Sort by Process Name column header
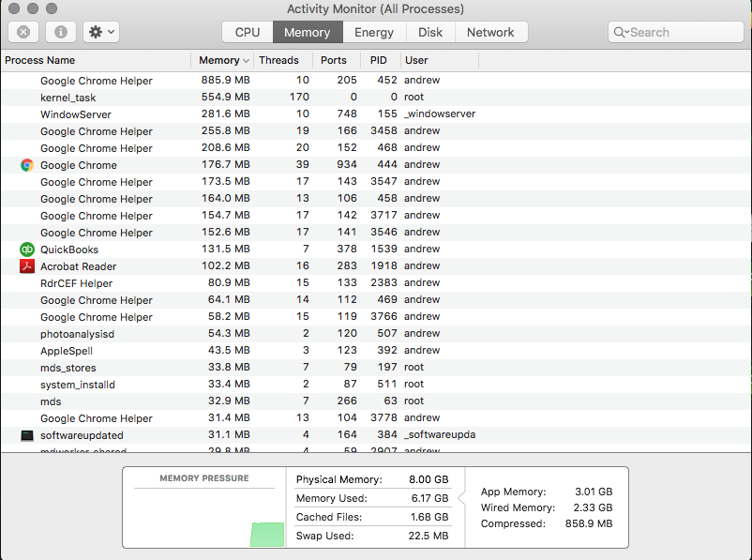Image resolution: width=752 pixels, height=560 pixels. (x=96, y=60)
